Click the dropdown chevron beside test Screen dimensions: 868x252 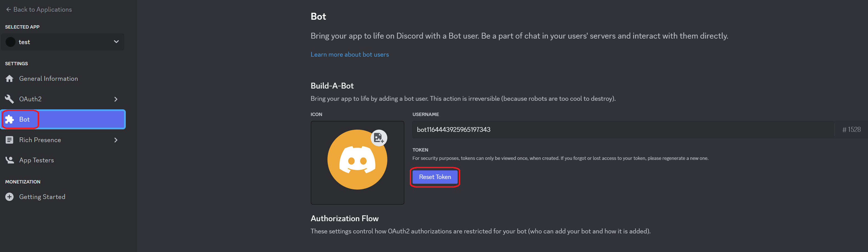point(116,42)
